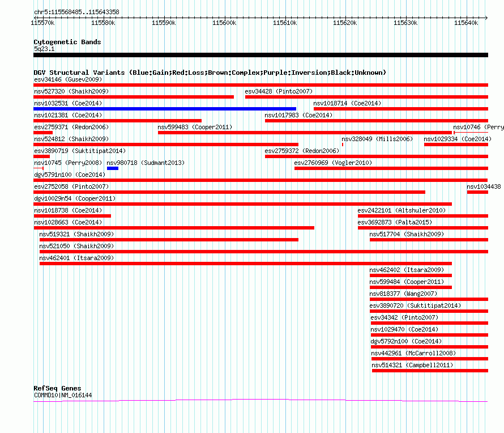The height and width of the screenshot is (433, 504).
Task: Open the nsv1028663 (Coe2014) variant
Action: tap(68, 222)
